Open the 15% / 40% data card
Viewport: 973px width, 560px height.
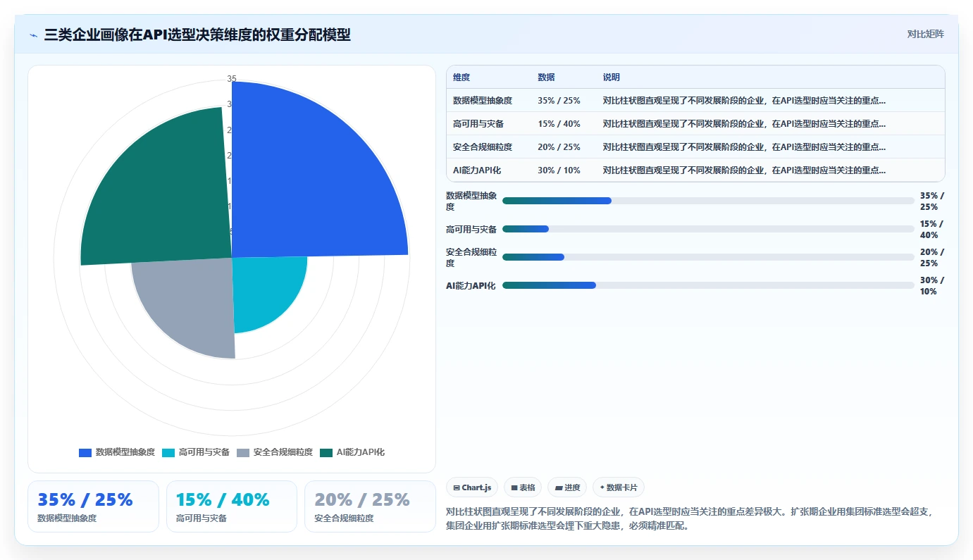point(232,506)
